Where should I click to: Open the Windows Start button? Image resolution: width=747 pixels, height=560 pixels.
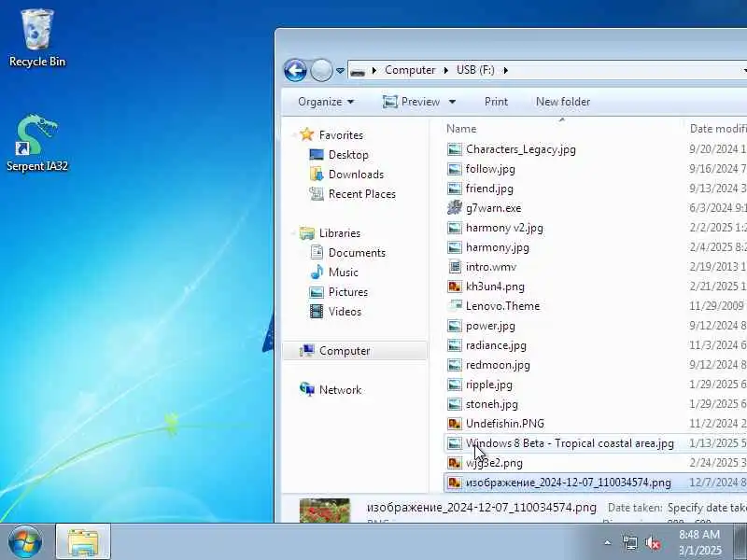coord(25,541)
